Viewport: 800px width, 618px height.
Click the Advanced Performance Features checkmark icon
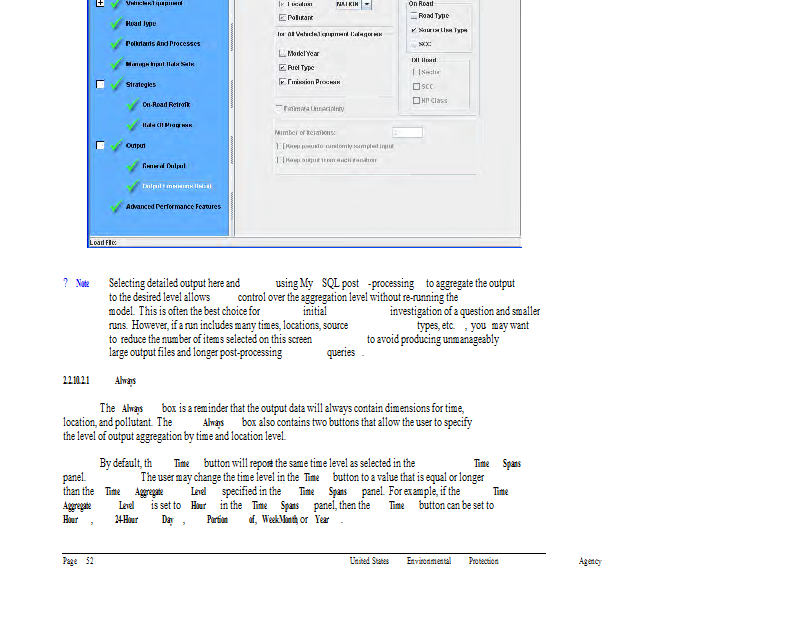click(116, 207)
